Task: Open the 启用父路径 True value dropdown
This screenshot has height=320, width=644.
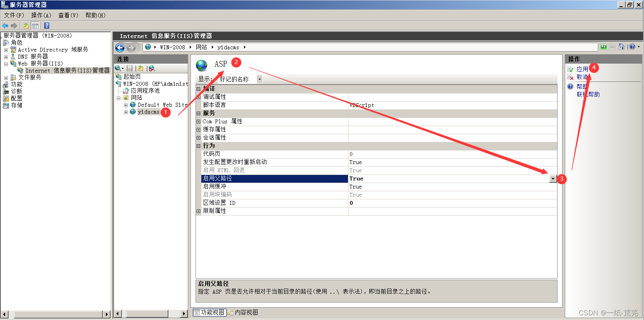Action: point(553,179)
